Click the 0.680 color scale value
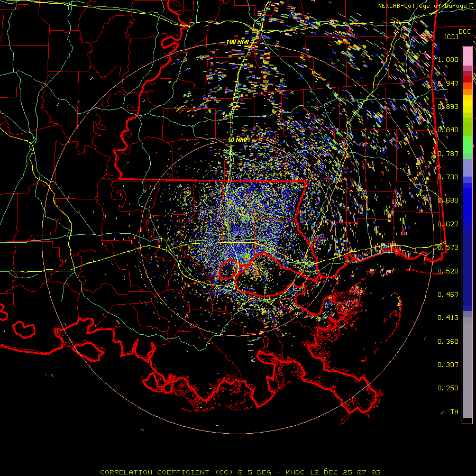476x476 pixels. (x=448, y=200)
